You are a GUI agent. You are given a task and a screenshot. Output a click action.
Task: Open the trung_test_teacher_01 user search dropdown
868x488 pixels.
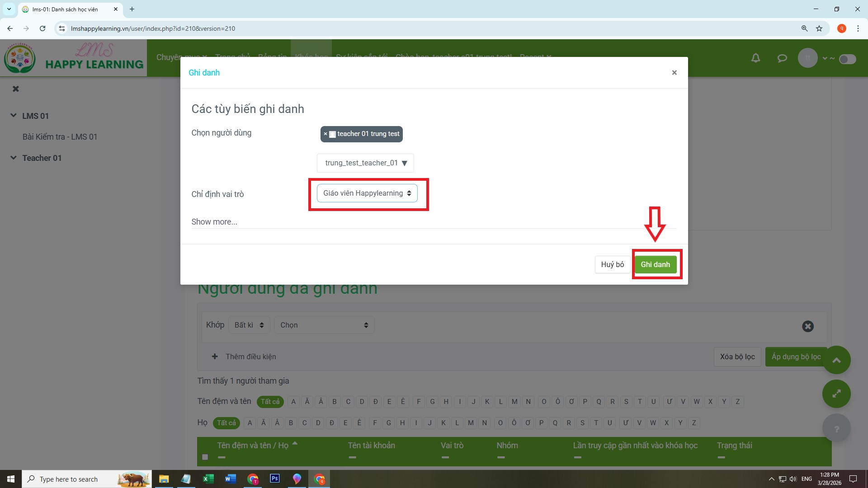pyautogui.click(x=365, y=163)
